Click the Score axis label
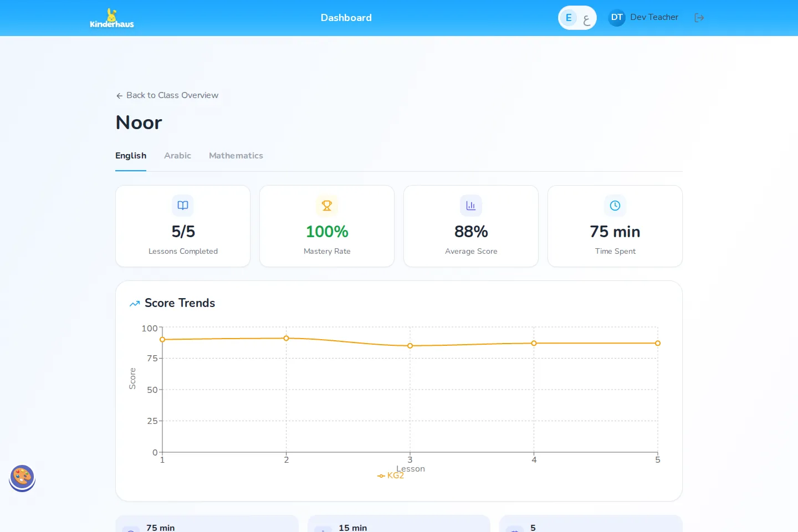Screen dimensions: 798x532 point(132,378)
